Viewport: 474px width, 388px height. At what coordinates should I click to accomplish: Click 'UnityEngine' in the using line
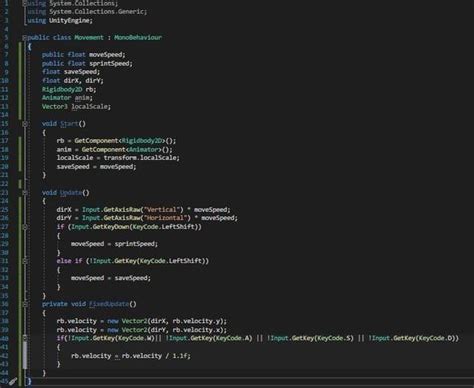click(69, 20)
